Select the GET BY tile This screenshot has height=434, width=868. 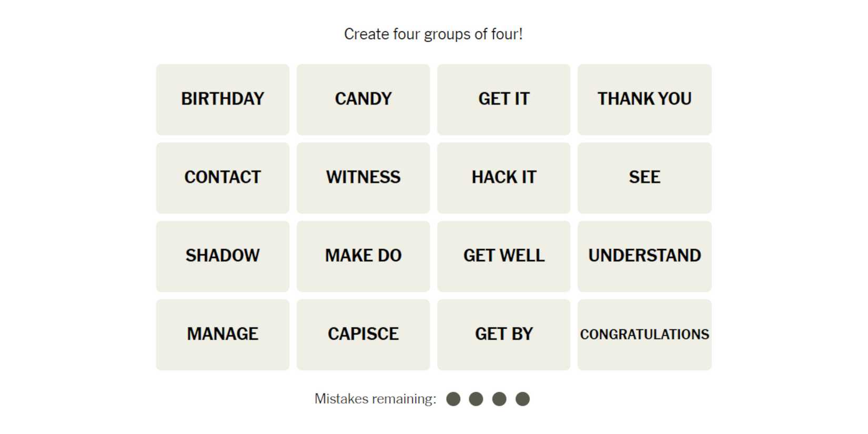pos(503,335)
